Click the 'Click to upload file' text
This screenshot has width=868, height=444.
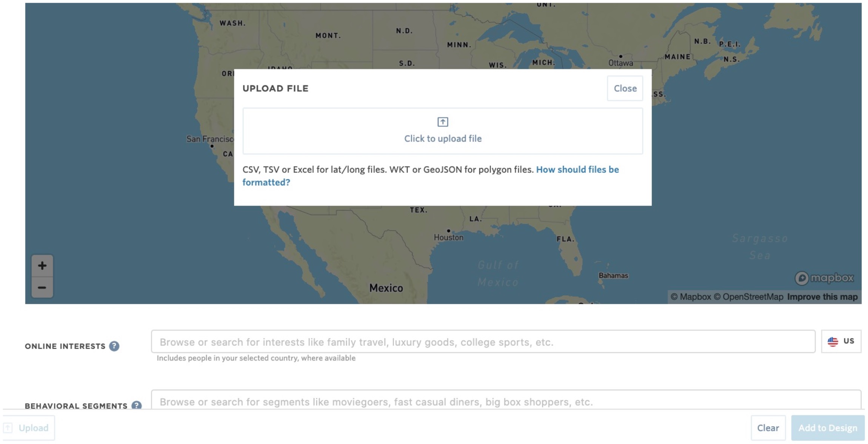tap(443, 139)
